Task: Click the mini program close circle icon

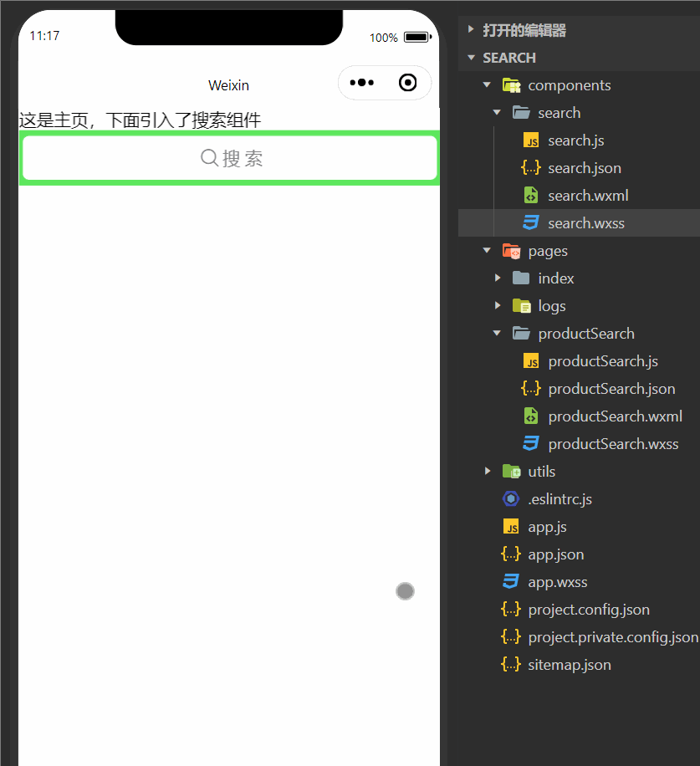Action: click(x=407, y=83)
